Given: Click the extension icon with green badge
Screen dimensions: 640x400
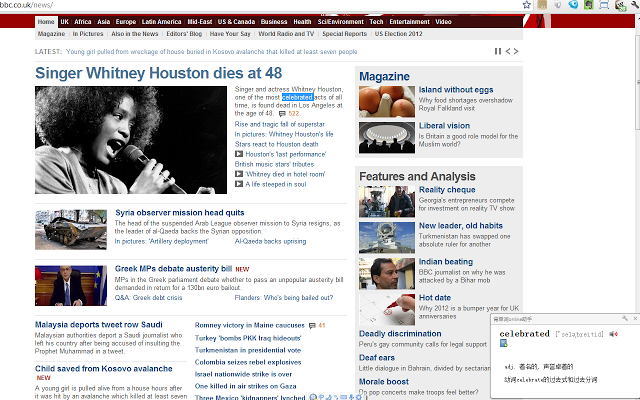Looking at the screenshot, I should 620,5.
